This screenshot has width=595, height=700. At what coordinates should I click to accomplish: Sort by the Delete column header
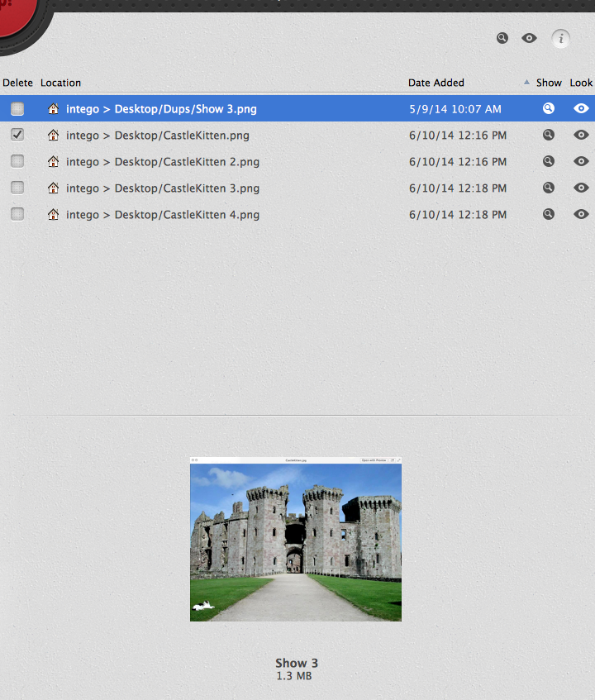pos(18,83)
